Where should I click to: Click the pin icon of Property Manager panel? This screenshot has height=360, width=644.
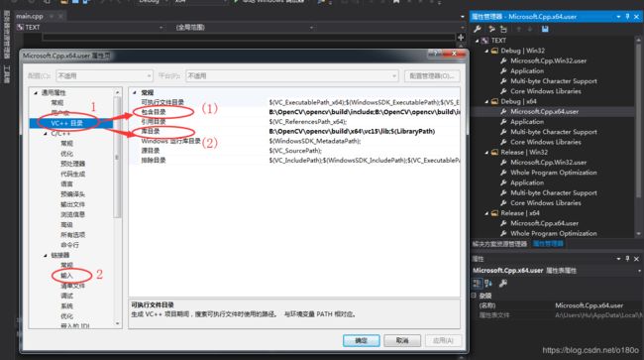point(627,17)
